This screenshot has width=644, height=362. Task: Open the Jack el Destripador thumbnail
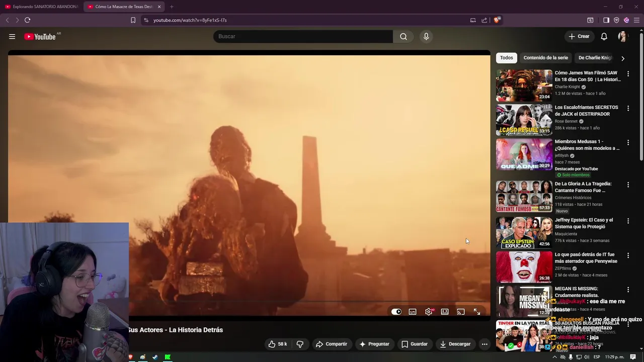click(524, 120)
